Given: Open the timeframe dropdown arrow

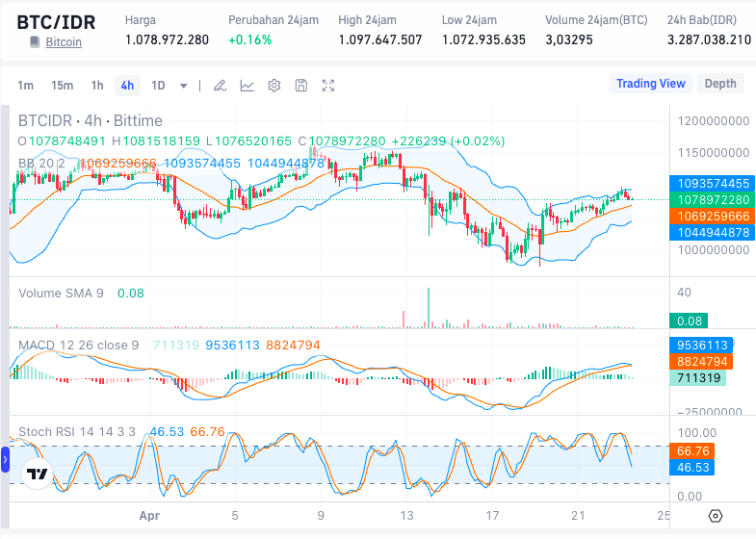Looking at the screenshot, I should click(184, 87).
